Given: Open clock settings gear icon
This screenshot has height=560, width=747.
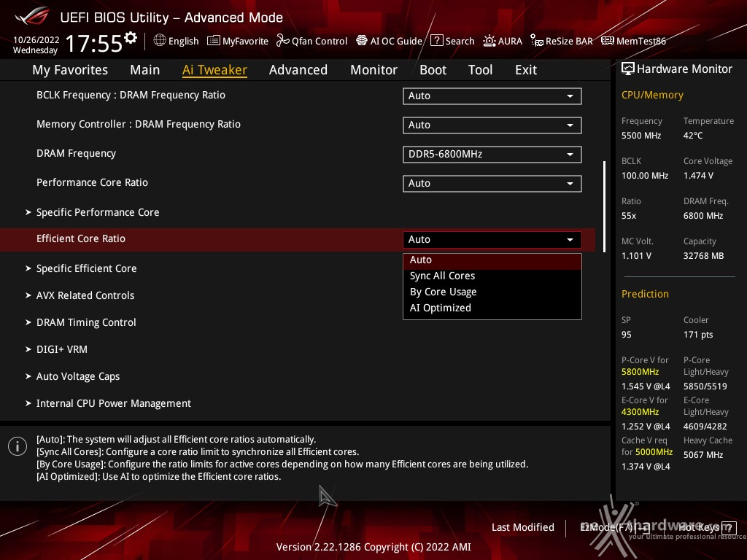Looking at the screenshot, I should click(x=131, y=38).
